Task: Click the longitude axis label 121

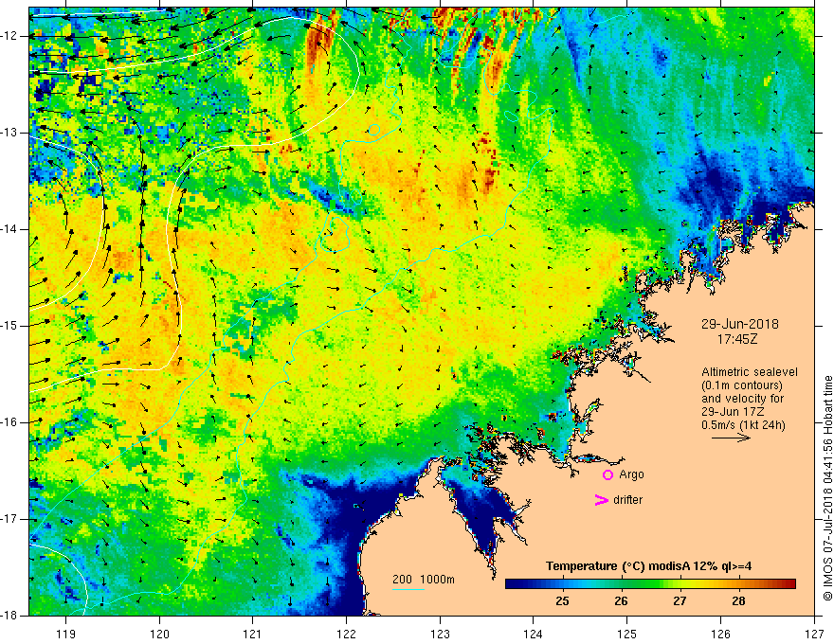Action: point(253,634)
